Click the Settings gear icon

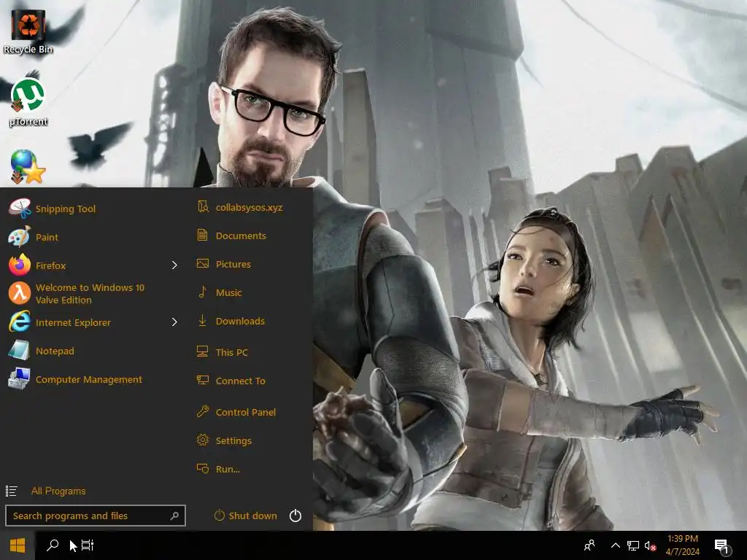click(203, 440)
